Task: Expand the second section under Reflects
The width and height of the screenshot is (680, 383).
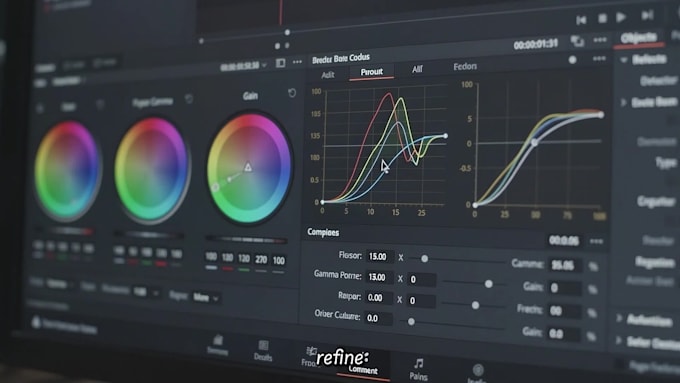Action: tap(624, 102)
